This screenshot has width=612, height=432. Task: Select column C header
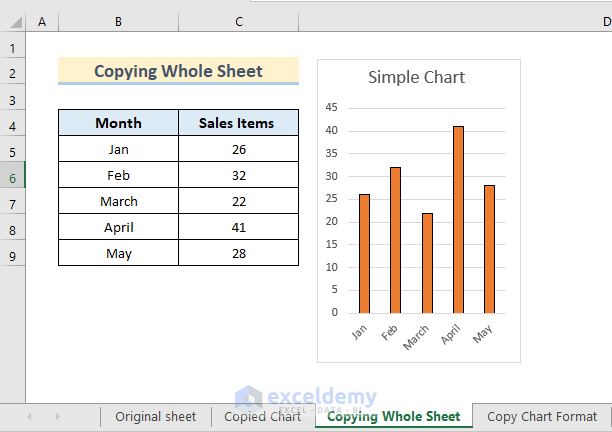point(239,21)
